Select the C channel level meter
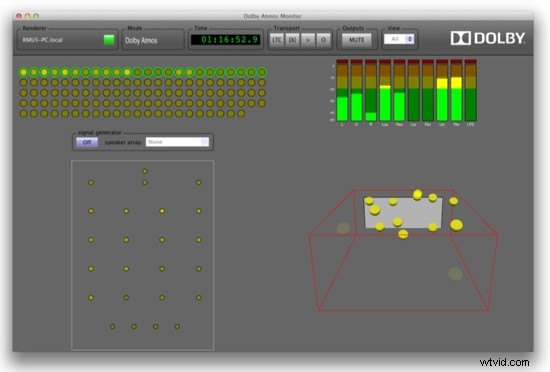The width and height of the screenshot is (550, 372). 356,90
